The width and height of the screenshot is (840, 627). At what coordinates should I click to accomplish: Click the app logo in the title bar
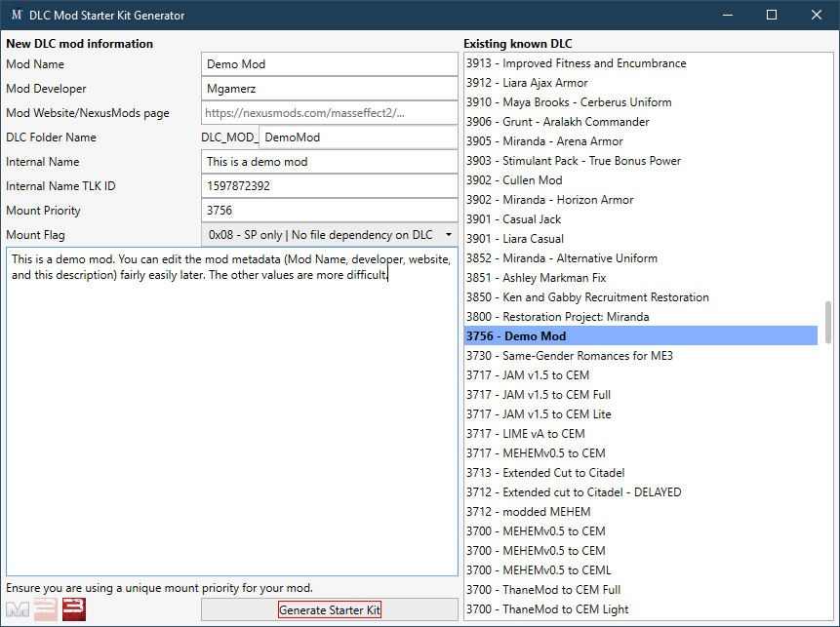coord(17,16)
